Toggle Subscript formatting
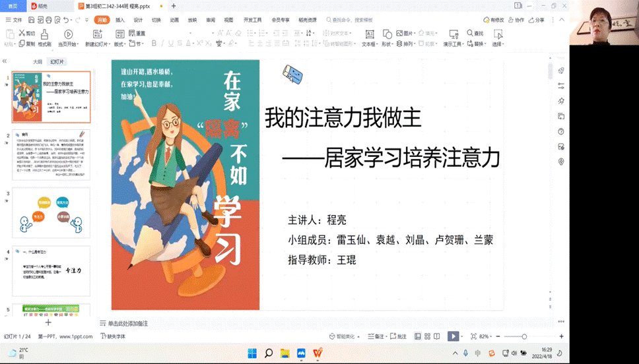Image resolution: width=639 pixels, height=364 pixels. point(208,43)
